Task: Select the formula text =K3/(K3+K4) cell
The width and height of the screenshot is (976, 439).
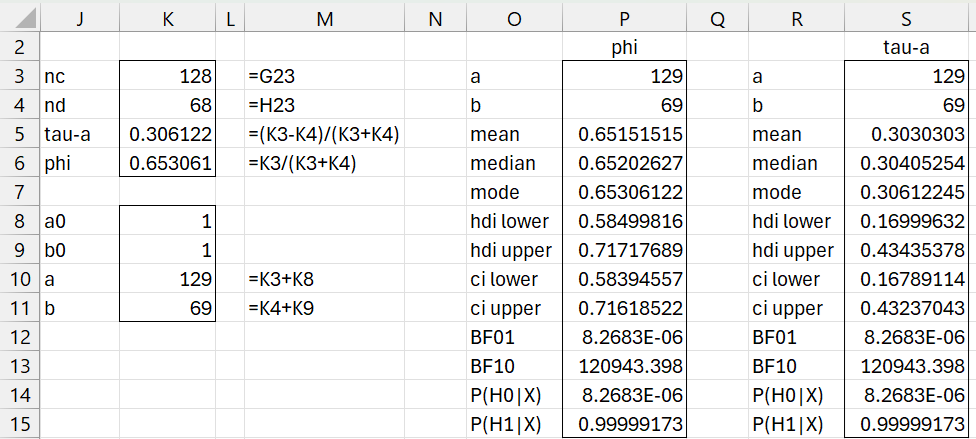Action: pyautogui.click(x=324, y=163)
